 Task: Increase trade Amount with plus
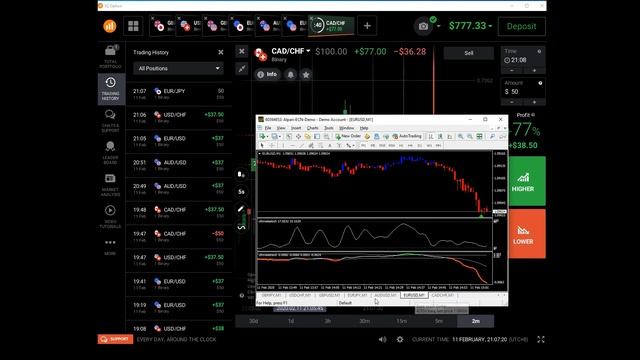pos(534,102)
